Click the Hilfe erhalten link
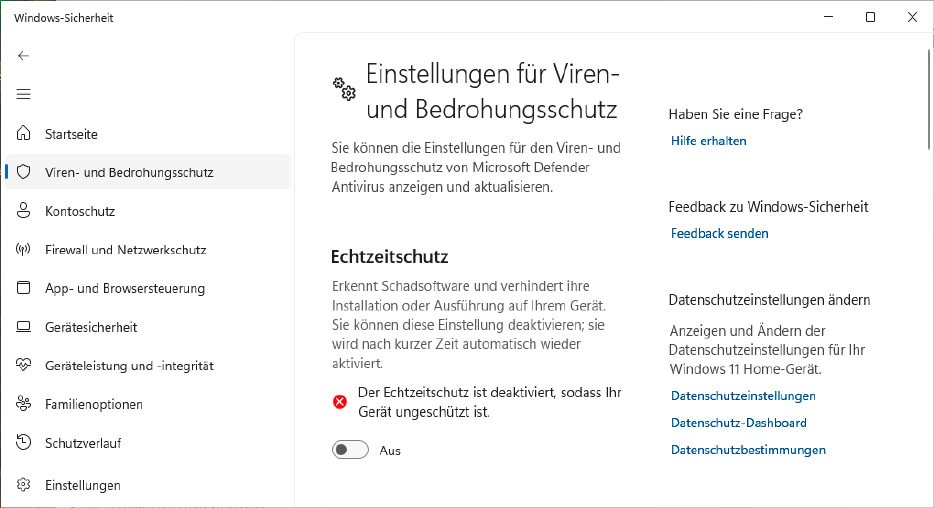 pyautogui.click(x=708, y=141)
